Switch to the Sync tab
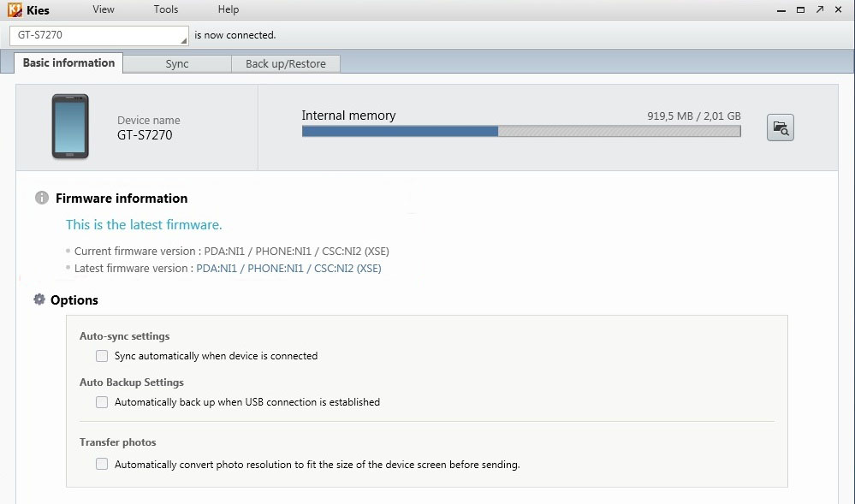Image resolution: width=855 pixels, height=504 pixels. click(177, 64)
